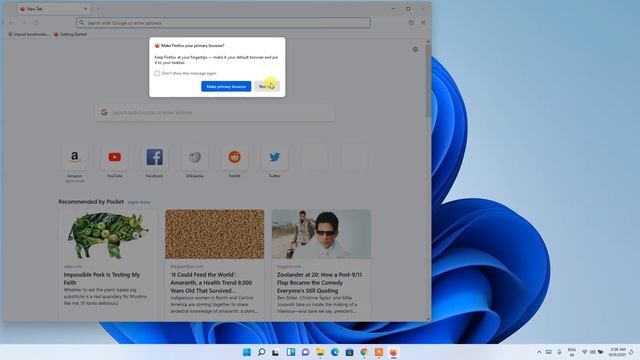
Task: Open Widgets from the taskbar
Action: tap(291, 352)
